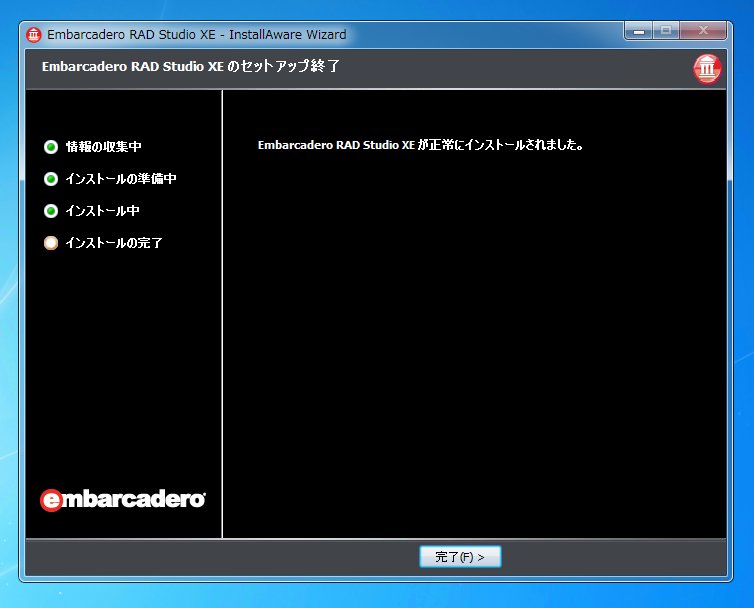Click the InstallAware Wizard window title text
Viewport: 754px width, 608px height.
(x=197, y=35)
